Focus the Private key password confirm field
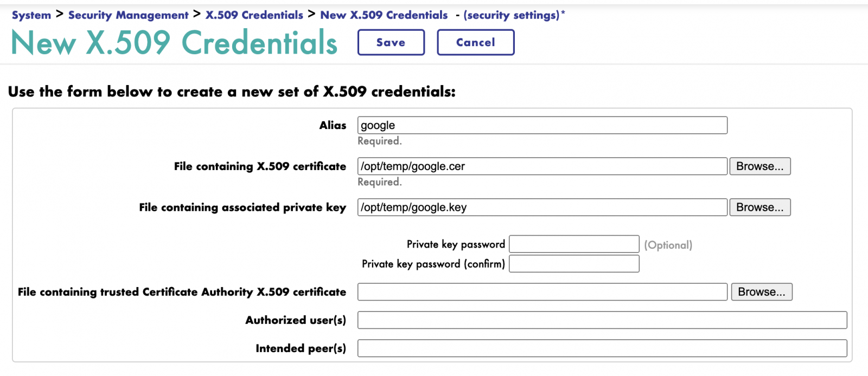This screenshot has width=868, height=376. pyautogui.click(x=575, y=264)
